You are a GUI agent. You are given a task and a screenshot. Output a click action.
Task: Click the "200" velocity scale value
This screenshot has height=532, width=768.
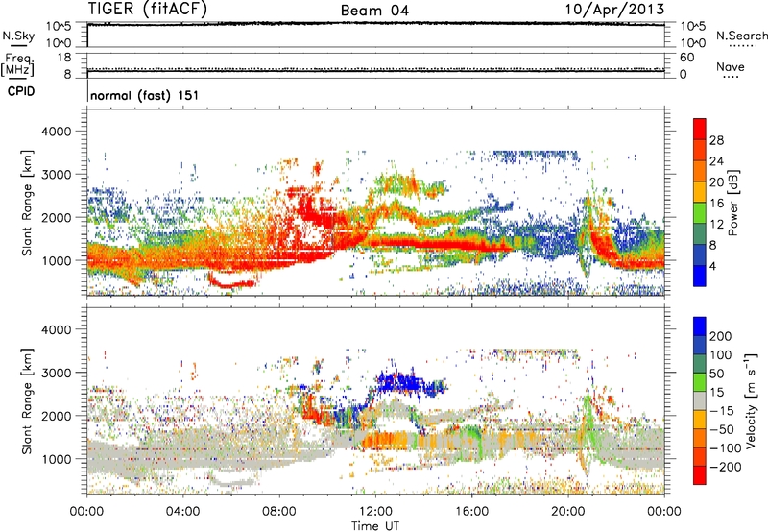tap(721, 336)
